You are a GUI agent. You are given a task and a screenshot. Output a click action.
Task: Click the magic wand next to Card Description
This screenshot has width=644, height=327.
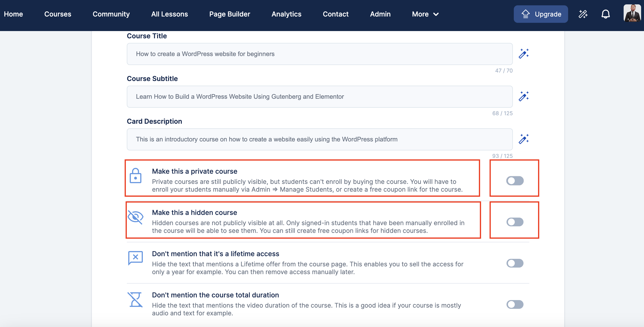coord(523,139)
